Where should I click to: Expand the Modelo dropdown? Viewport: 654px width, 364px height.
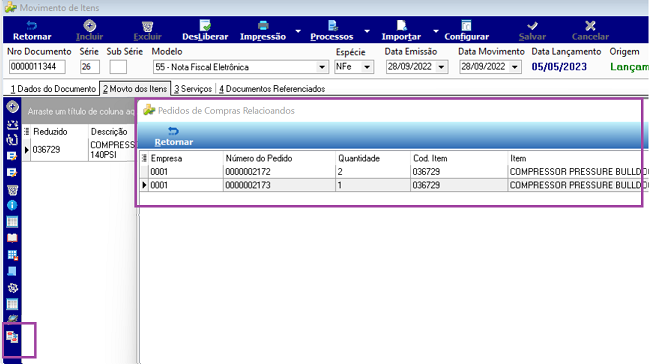tap(322, 67)
